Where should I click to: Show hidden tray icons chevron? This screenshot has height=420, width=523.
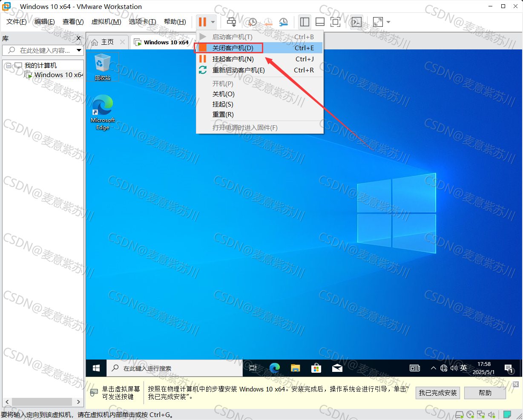[433, 368]
